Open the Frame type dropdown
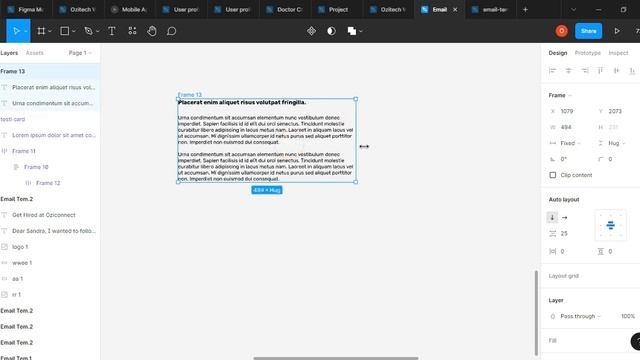The height and width of the screenshot is (360, 640). click(x=560, y=95)
